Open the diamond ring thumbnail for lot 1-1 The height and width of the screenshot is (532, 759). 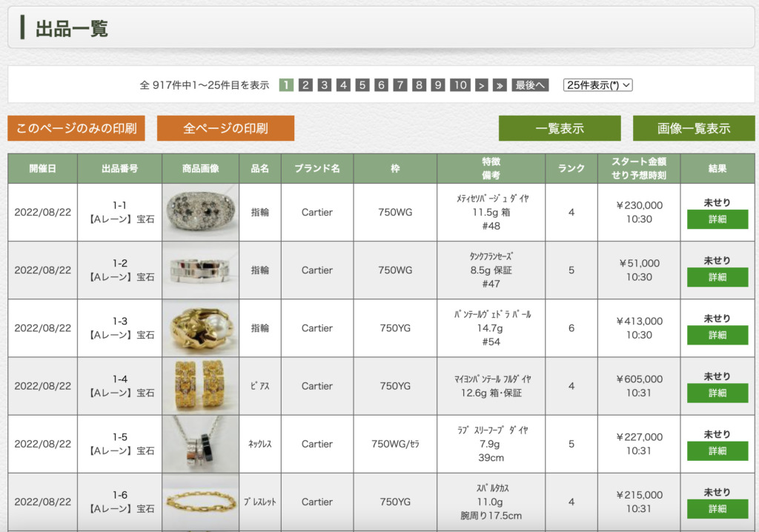point(200,213)
